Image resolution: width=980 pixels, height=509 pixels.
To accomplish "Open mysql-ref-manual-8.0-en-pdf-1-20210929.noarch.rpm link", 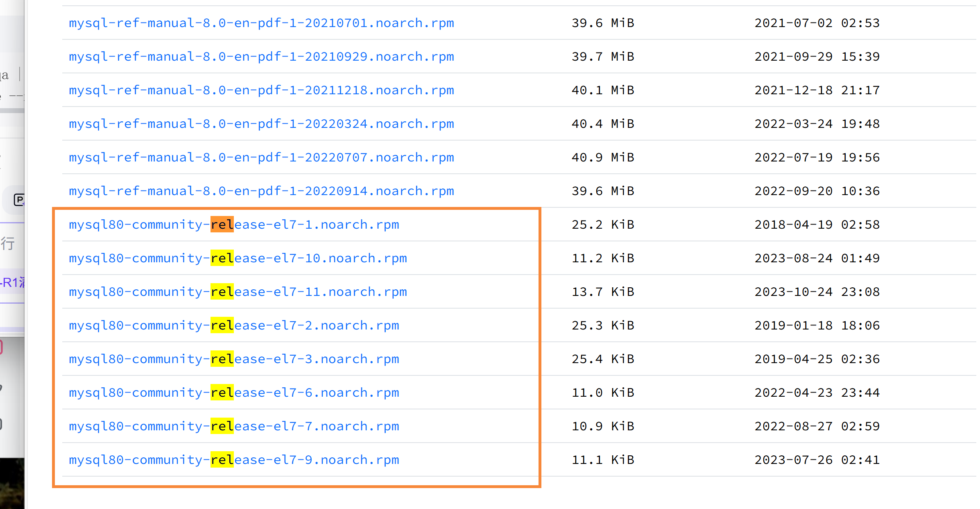I will (261, 57).
